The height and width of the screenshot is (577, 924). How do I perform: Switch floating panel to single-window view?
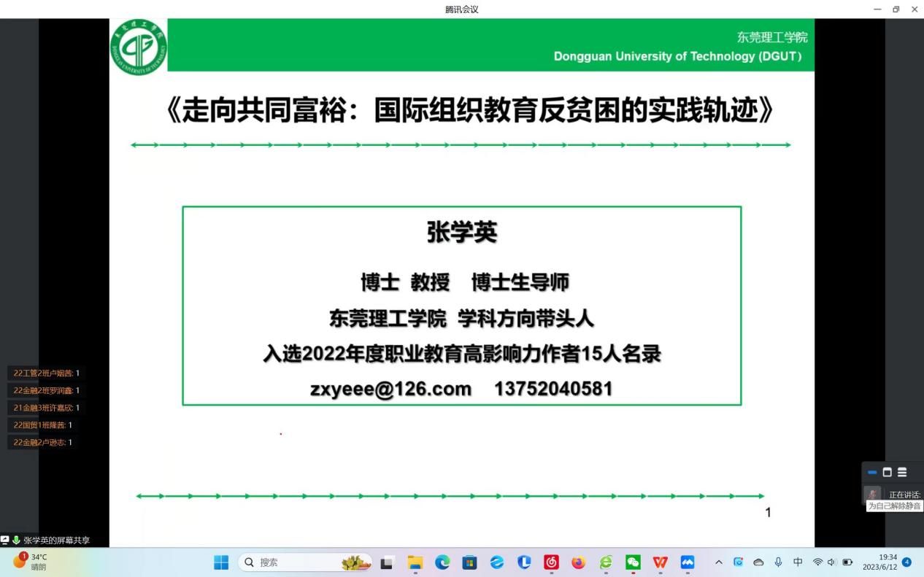click(x=888, y=473)
